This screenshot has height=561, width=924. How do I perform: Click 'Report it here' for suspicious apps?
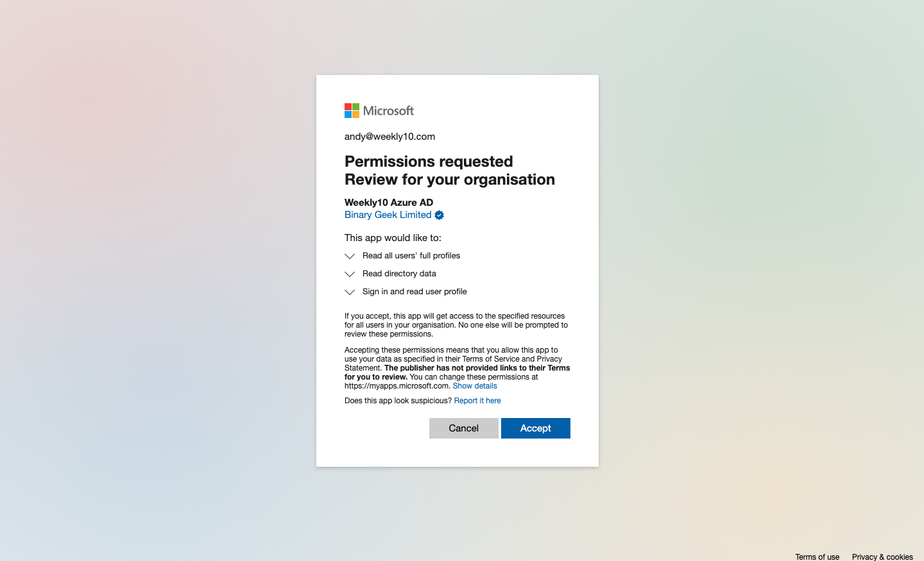(x=477, y=400)
